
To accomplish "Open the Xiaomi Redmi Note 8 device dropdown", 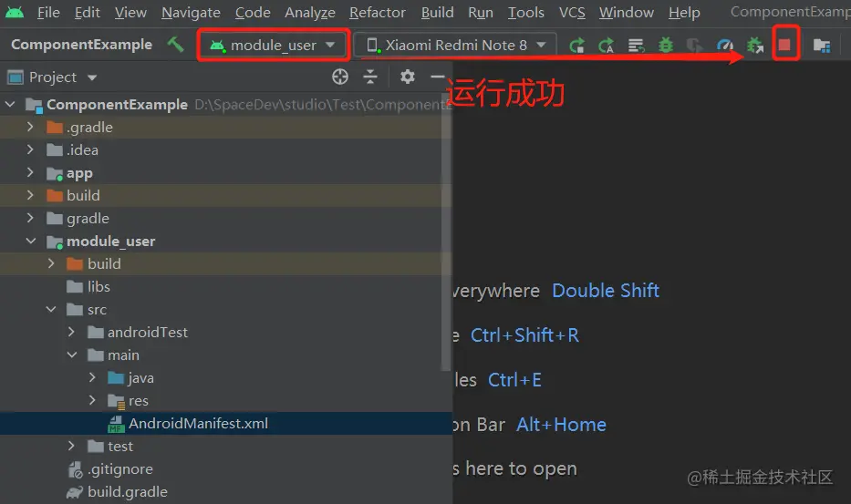I will tap(455, 45).
